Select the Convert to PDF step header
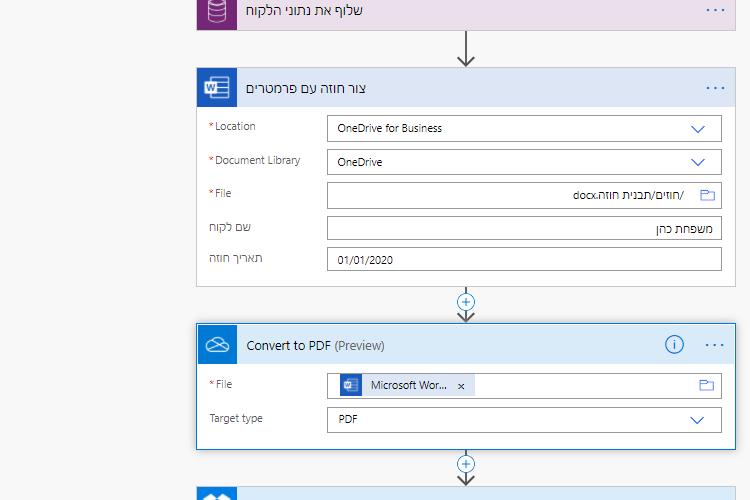Viewport: 750px width, 500px height. 466,344
